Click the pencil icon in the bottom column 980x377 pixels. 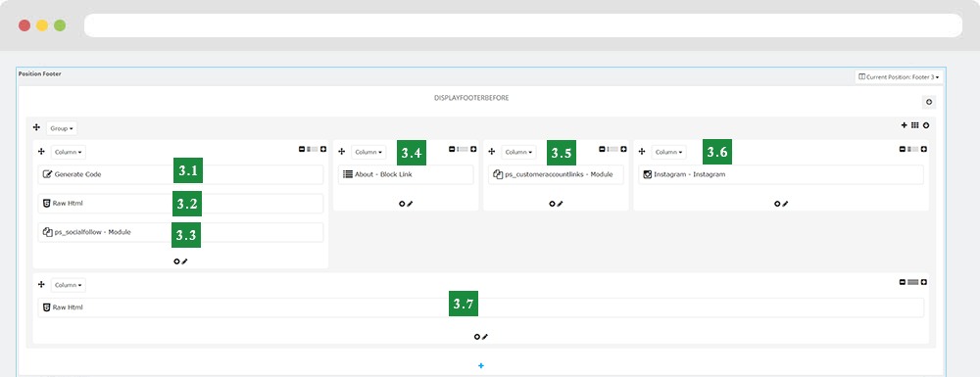484,337
